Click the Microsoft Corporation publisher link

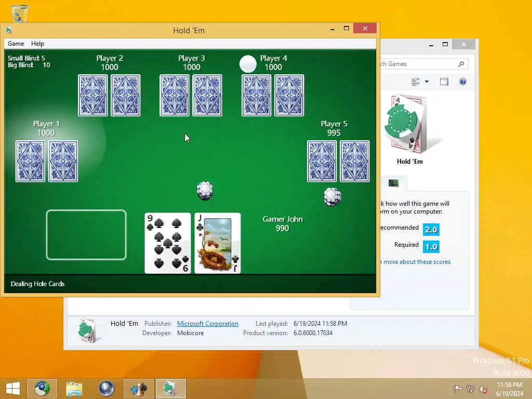pos(208,323)
